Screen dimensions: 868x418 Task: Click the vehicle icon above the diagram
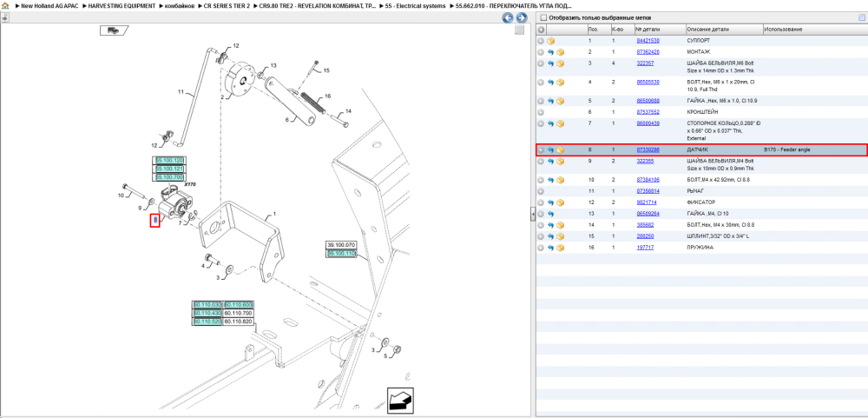click(x=114, y=30)
